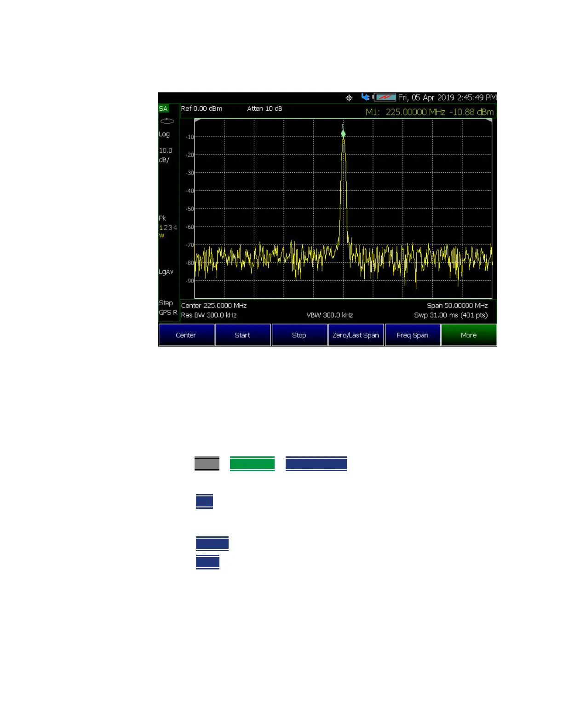
Task: Select the Center 225.0000 MHz readout
Action: 214,305
